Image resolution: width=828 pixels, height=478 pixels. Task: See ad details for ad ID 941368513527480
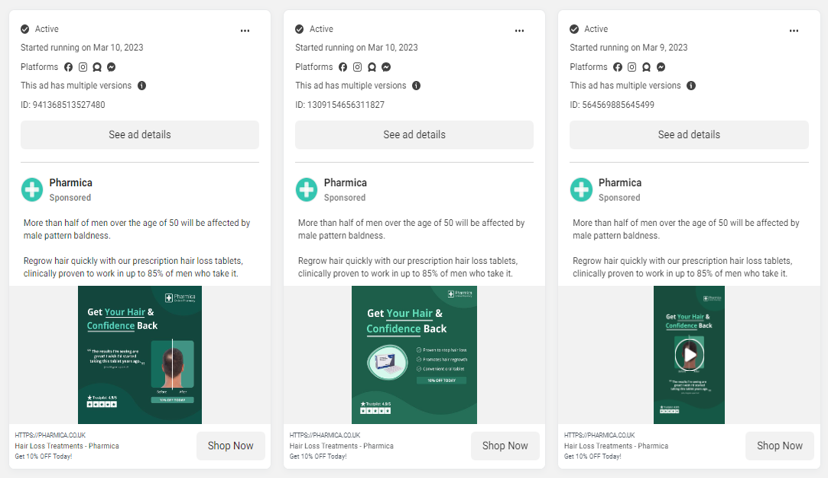(x=139, y=135)
